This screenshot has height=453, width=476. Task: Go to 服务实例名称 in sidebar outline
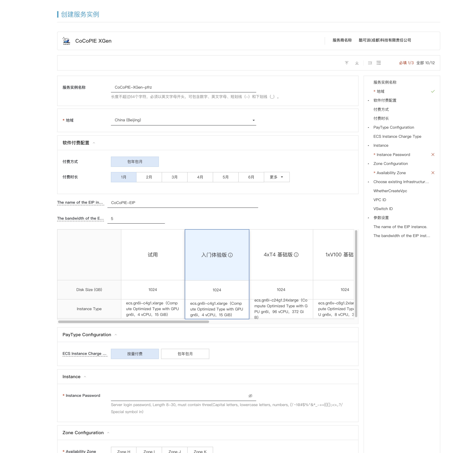[385, 82]
